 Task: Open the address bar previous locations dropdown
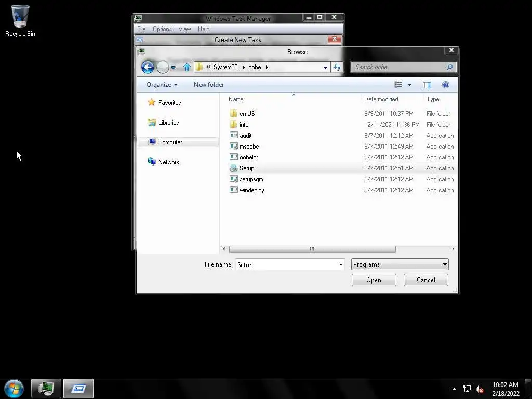click(x=325, y=67)
